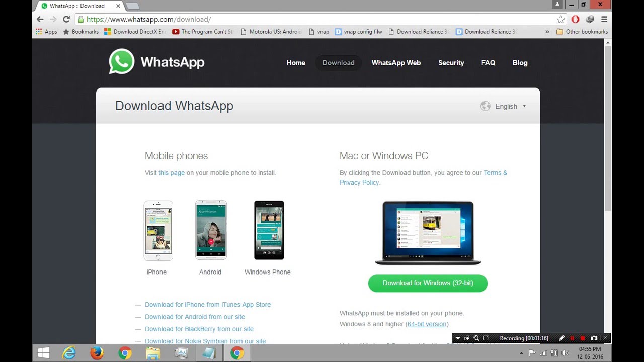Click the 'this page' link

tap(172, 173)
